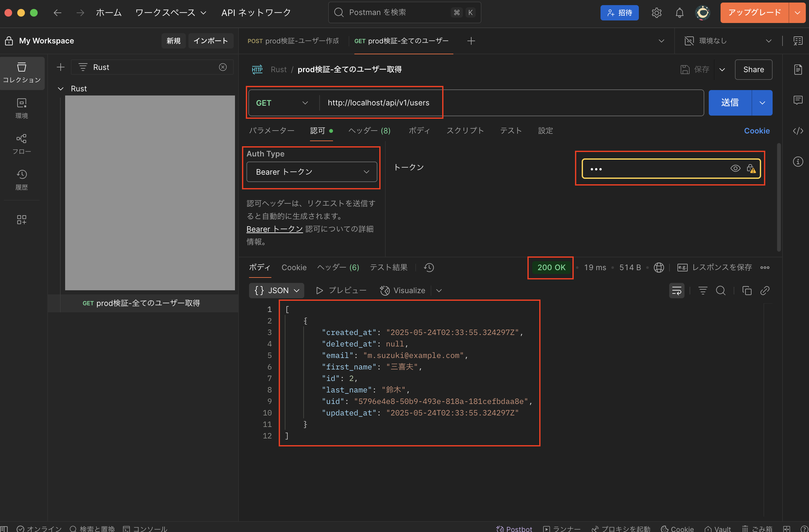
Task: Open the Collections sidebar panel
Action: point(22,73)
